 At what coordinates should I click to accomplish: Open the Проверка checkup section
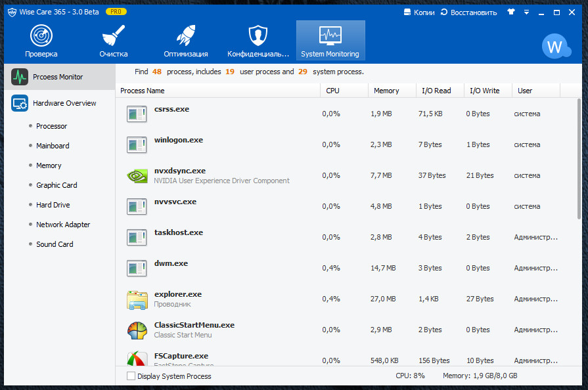tap(41, 41)
